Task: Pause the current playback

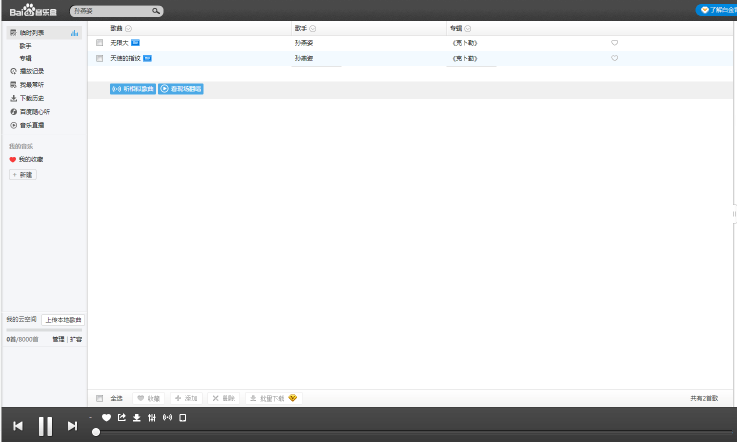Action: [x=45, y=426]
